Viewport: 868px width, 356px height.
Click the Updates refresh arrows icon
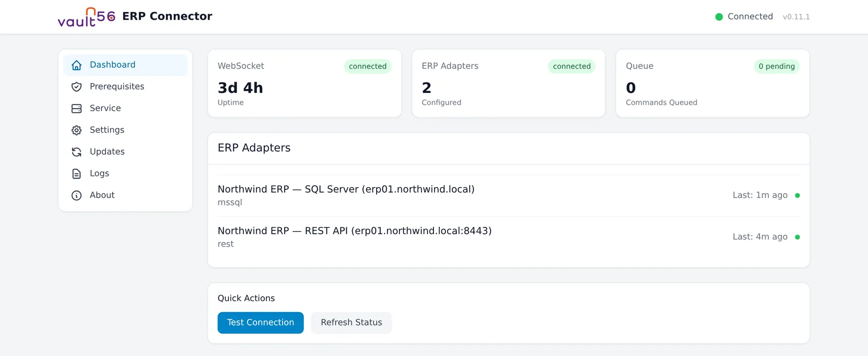coord(76,152)
